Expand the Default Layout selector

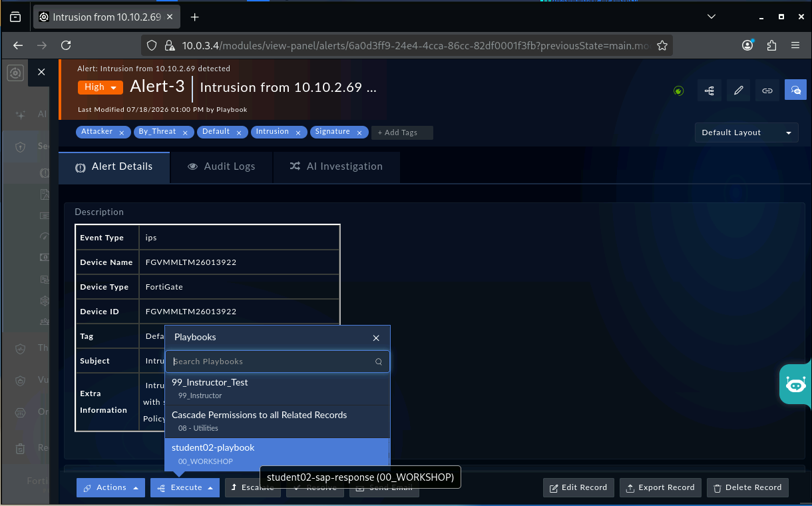pos(747,132)
